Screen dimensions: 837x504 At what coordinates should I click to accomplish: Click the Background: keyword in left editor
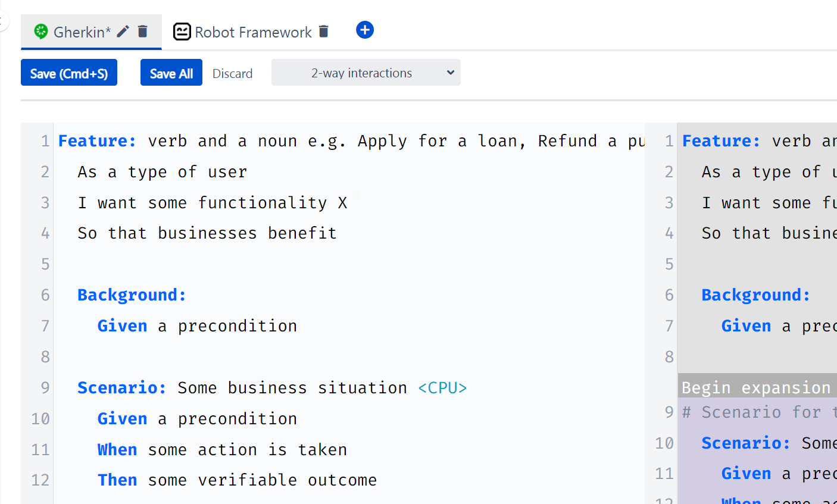tap(132, 295)
